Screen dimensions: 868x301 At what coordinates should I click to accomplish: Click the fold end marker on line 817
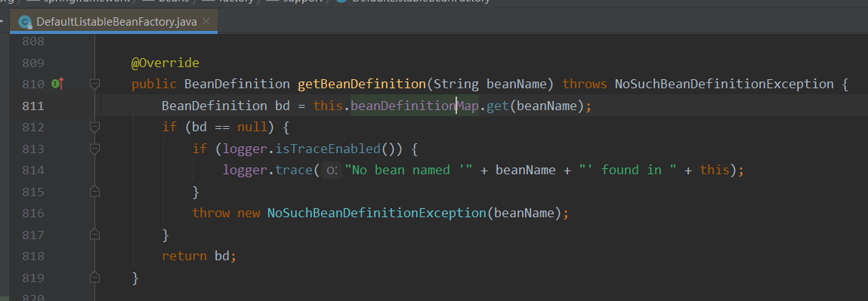[x=94, y=234]
